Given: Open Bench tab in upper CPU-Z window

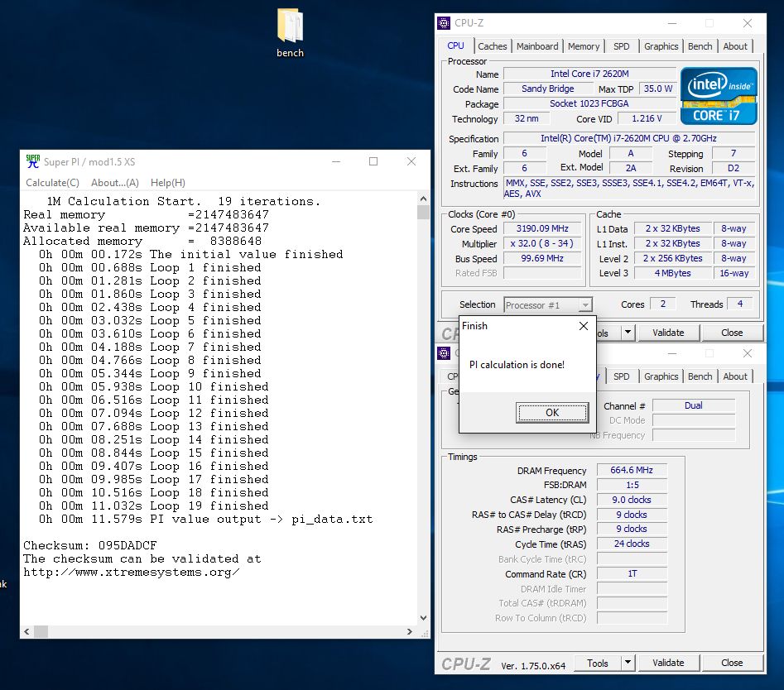Looking at the screenshot, I should [x=700, y=46].
